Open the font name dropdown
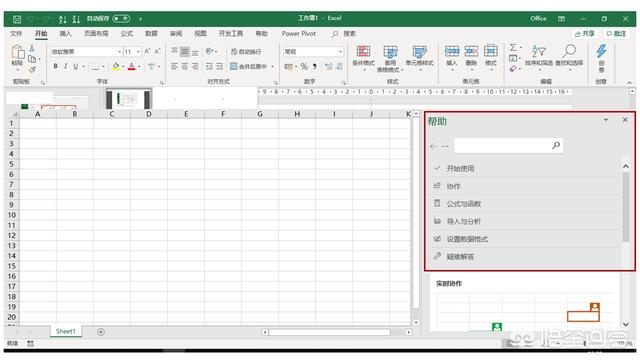Viewport: 640px width, 360px height. [120, 51]
